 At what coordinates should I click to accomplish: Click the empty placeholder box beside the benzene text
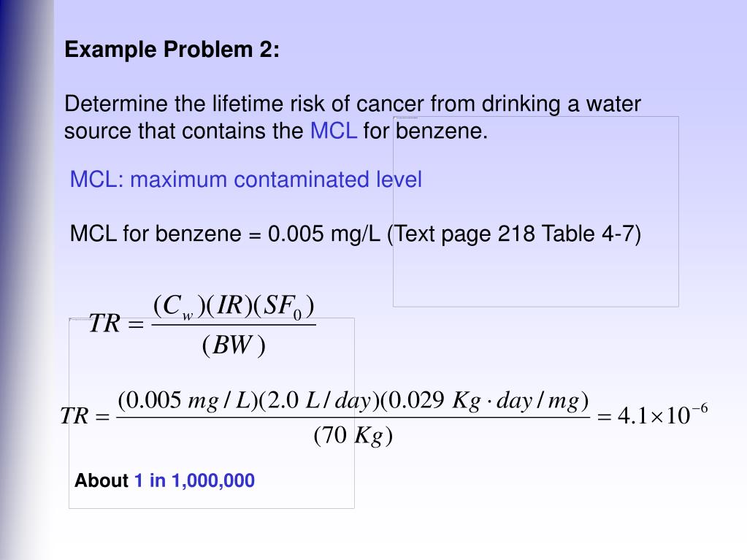pos(536,212)
